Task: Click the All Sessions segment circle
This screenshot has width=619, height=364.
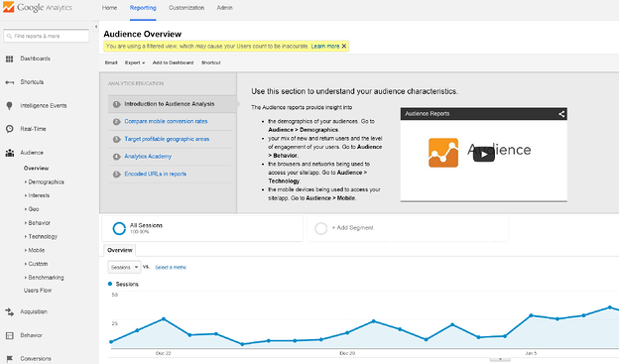Action: pos(119,228)
